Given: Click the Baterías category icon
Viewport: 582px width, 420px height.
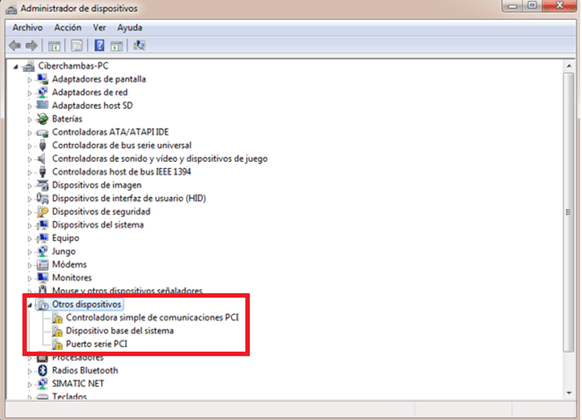Looking at the screenshot, I should point(42,119).
